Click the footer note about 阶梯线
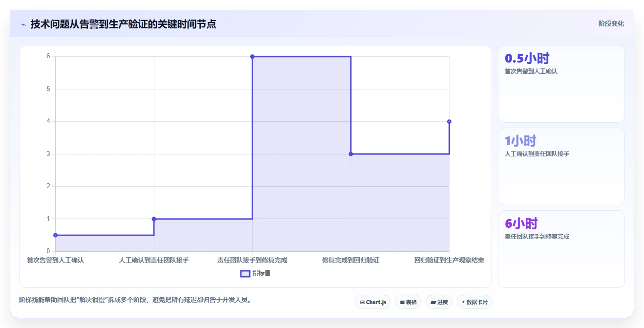 [x=135, y=300]
